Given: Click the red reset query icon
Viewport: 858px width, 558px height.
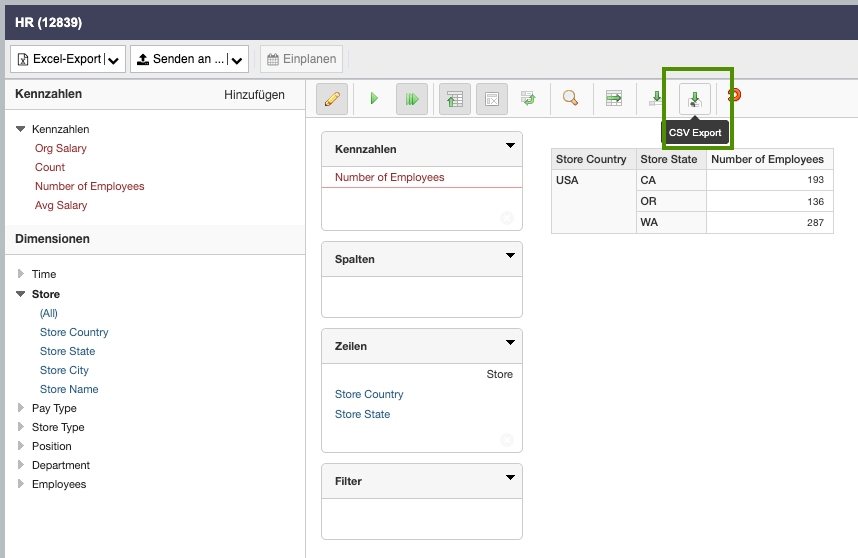Looking at the screenshot, I should click(x=734, y=95).
